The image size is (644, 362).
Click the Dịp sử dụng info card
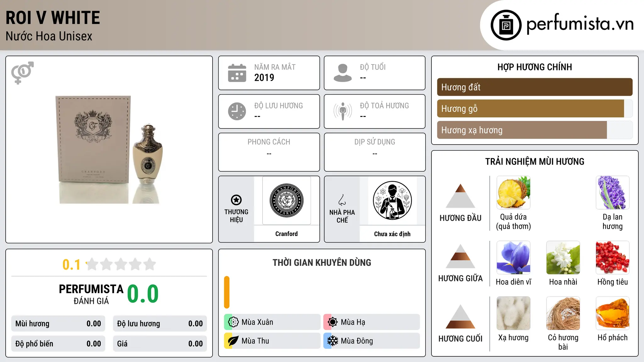pos(375,152)
